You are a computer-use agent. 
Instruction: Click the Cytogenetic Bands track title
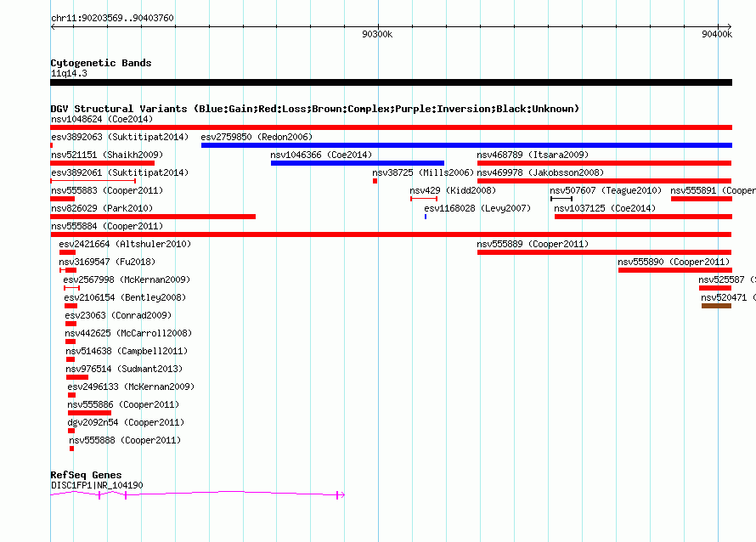[101, 63]
